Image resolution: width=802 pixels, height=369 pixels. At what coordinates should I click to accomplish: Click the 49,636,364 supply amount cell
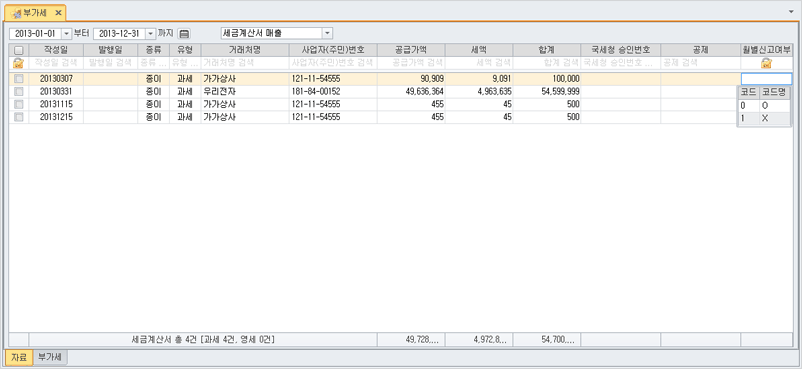[x=411, y=92]
